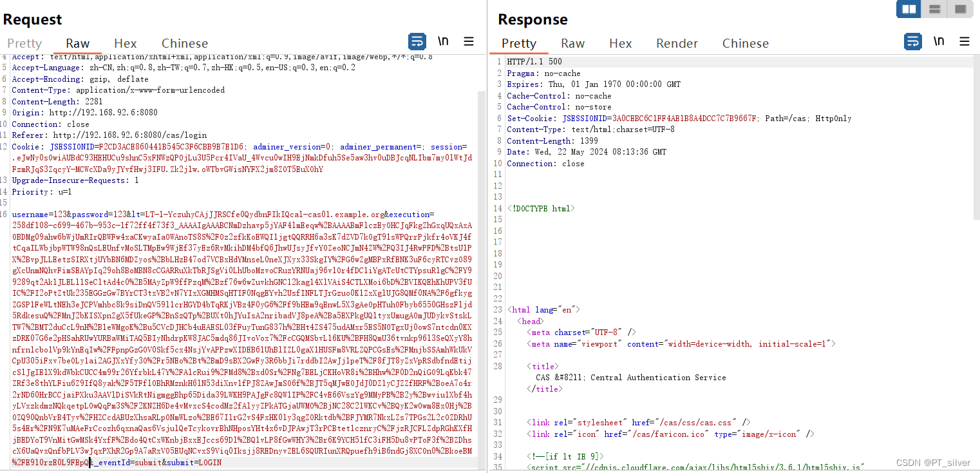Image resolution: width=980 pixels, height=473 pixels.
Task: Open the Response Chinese tab
Action: [x=746, y=43]
